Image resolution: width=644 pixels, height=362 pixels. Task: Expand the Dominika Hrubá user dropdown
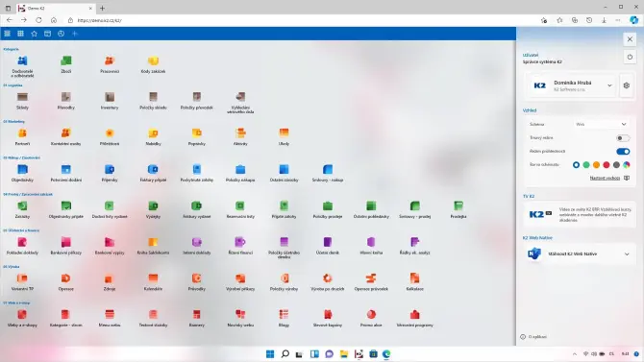(x=609, y=85)
